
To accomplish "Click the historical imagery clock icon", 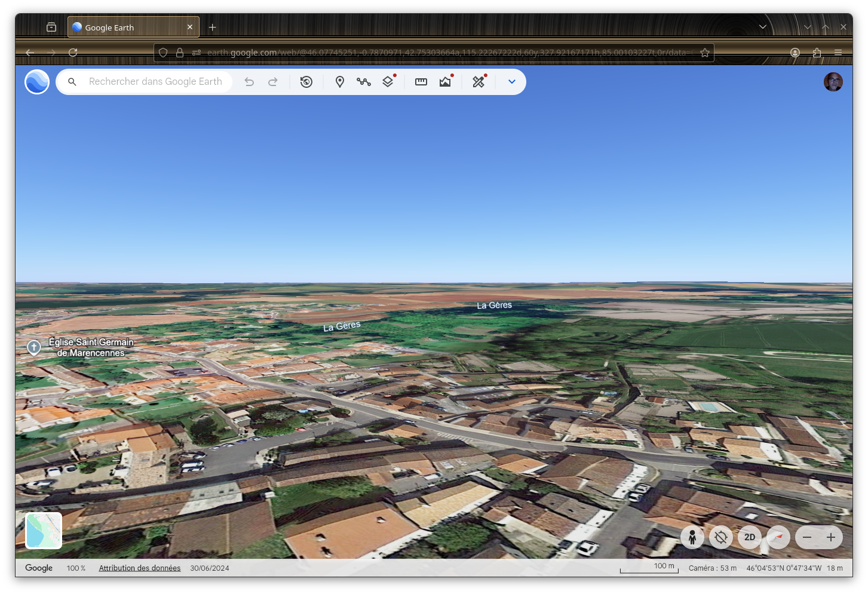I will (306, 82).
